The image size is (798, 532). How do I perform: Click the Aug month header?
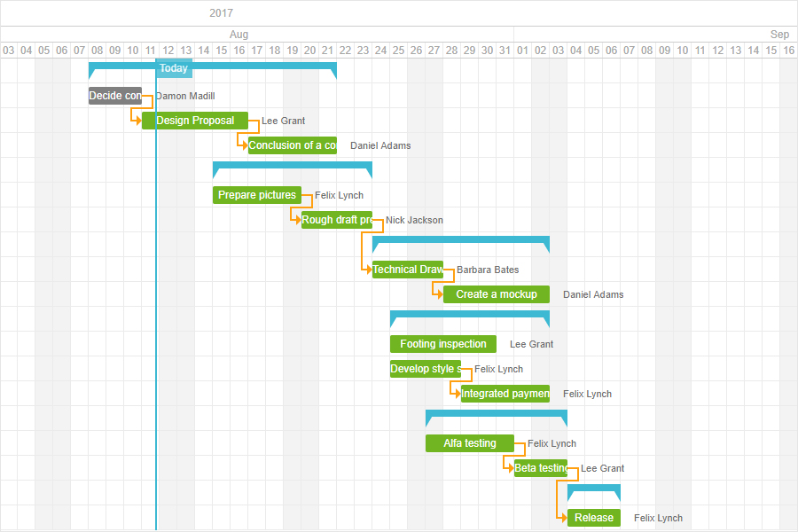click(239, 34)
